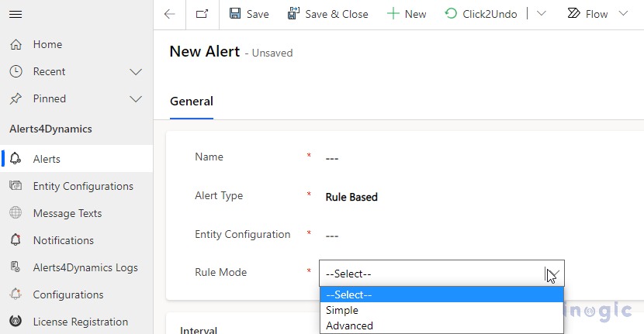Click the Alerts bell icon
The width and height of the screenshot is (644, 334).
click(x=16, y=159)
